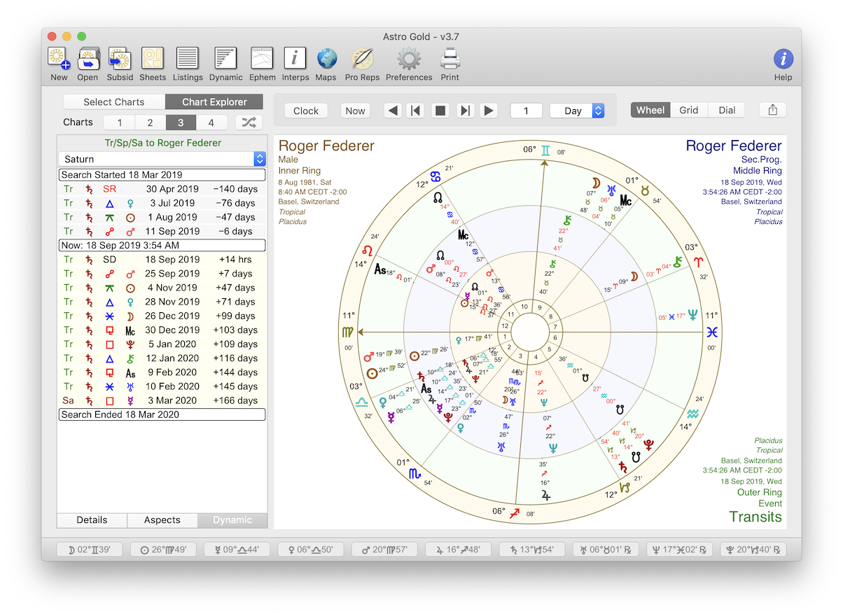This screenshot has width=843, height=616.
Task: Click the shuffle charts icon
Action: point(249,122)
